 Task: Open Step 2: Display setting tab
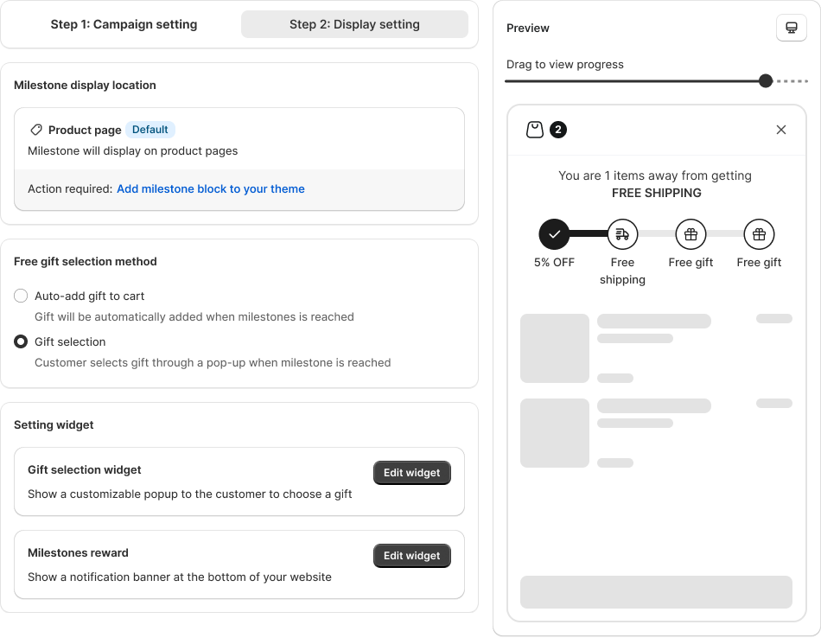click(x=354, y=24)
